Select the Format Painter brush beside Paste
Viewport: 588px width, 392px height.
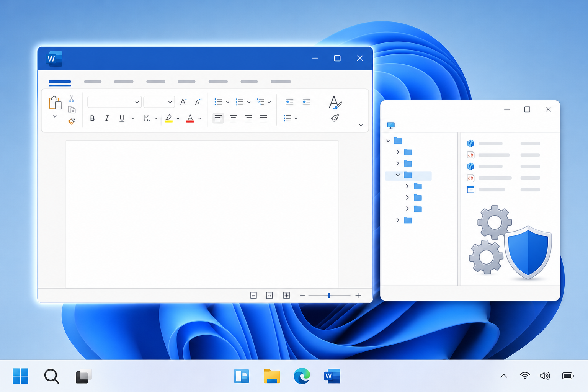point(72,121)
